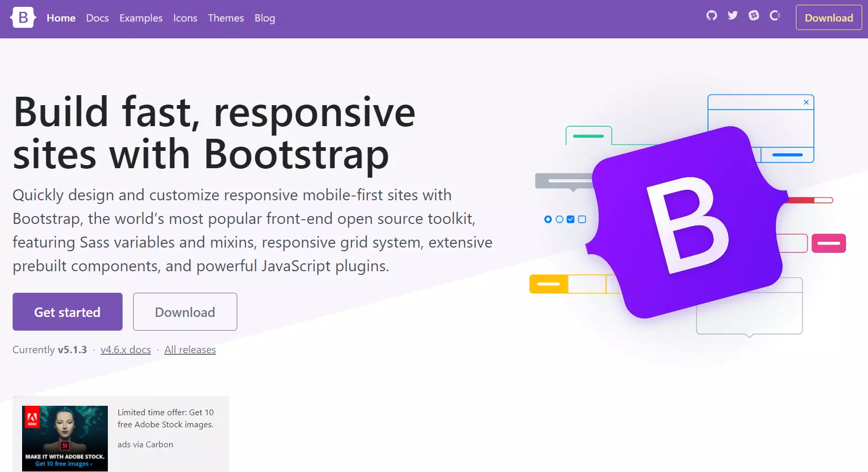Open the Examples nav item
This screenshot has width=868, height=472.
tap(141, 18)
